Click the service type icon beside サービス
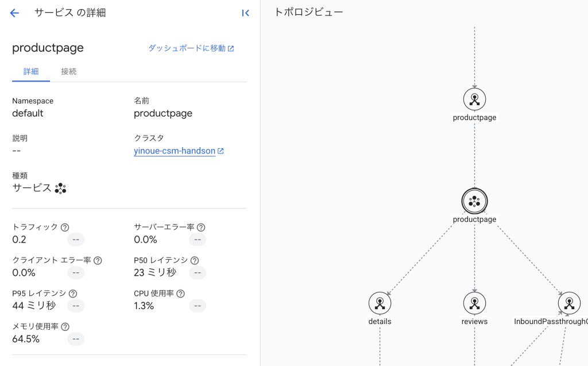588x366 pixels. (60, 188)
